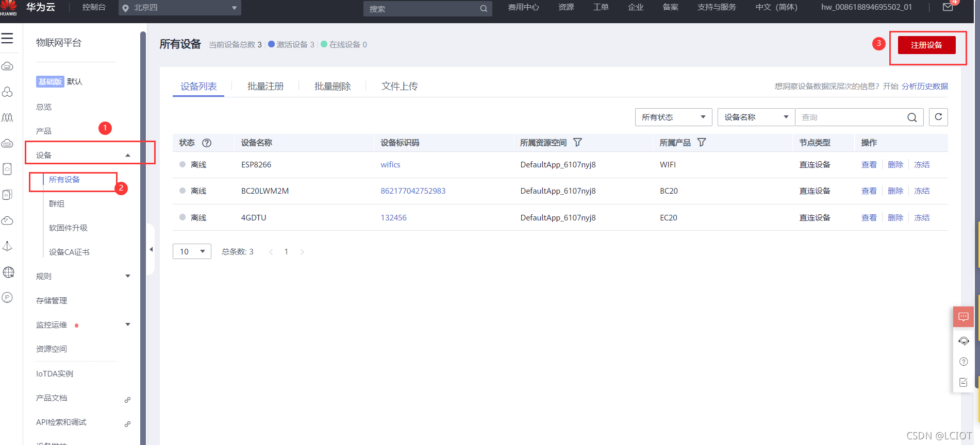Open the red chat feedback icon

[963, 317]
